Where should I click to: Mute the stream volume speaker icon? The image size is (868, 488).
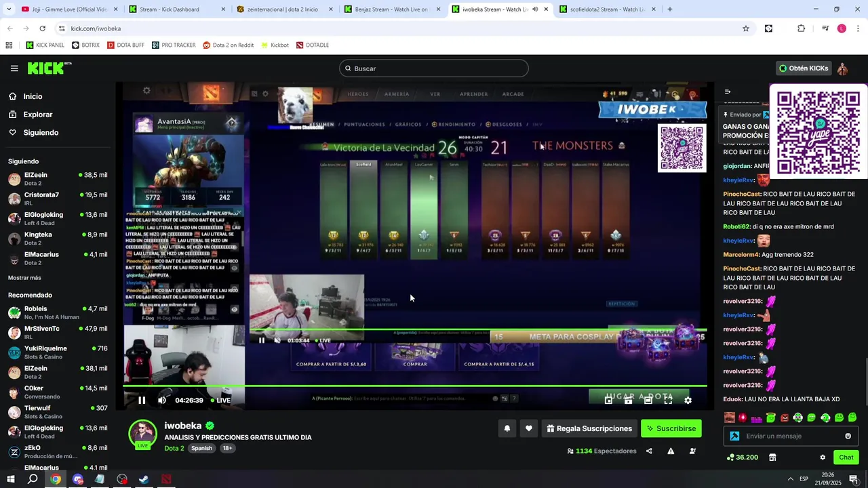click(162, 400)
